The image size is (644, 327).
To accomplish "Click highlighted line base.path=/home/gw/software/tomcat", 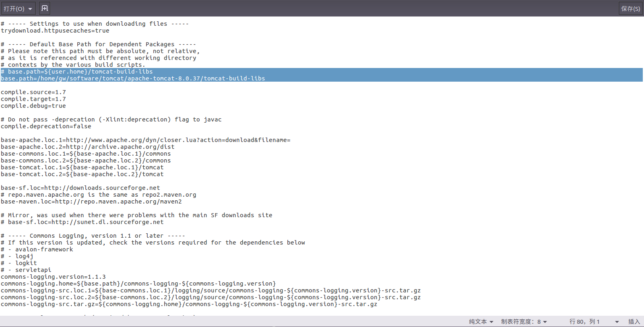I will point(133,78).
